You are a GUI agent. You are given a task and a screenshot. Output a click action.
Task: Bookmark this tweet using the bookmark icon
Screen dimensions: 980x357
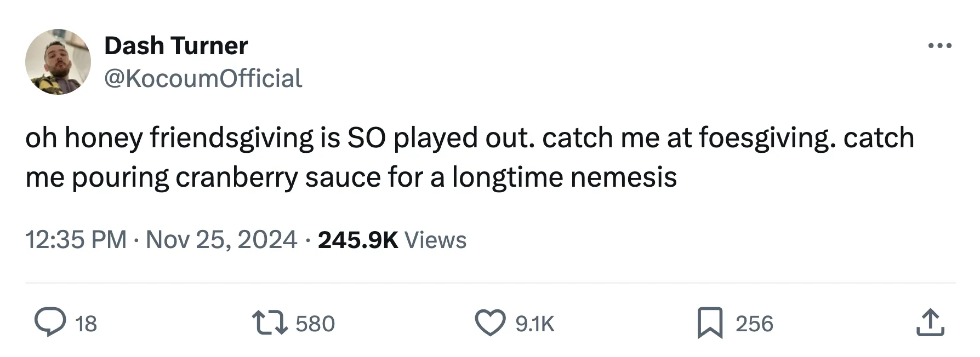pyautogui.click(x=709, y=323)
